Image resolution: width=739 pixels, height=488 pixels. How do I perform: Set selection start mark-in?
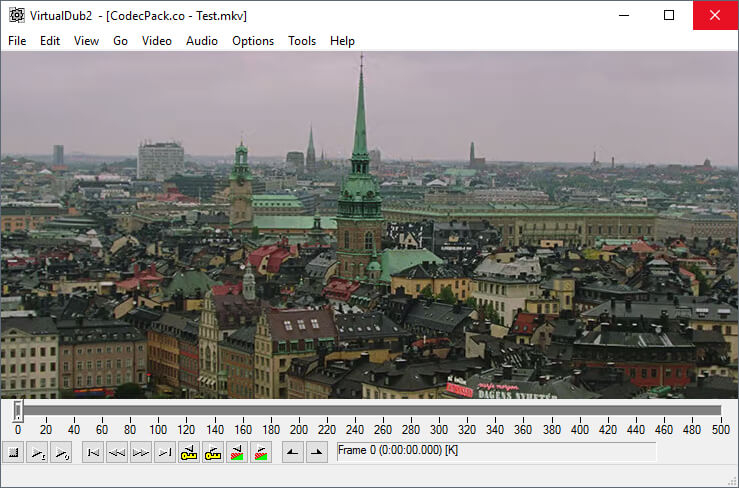click(x=293, y=453)
